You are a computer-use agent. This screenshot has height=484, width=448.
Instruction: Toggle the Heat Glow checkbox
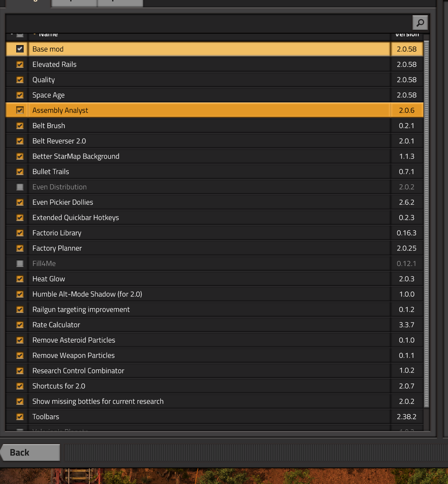[x=20, y=279]
